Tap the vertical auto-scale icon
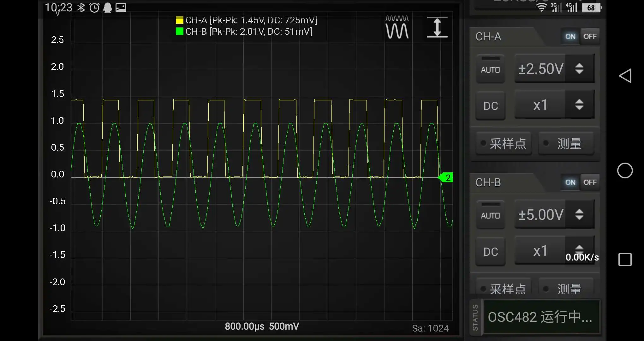The height and width of the screenshot is (341, 644). coord(437,27)
